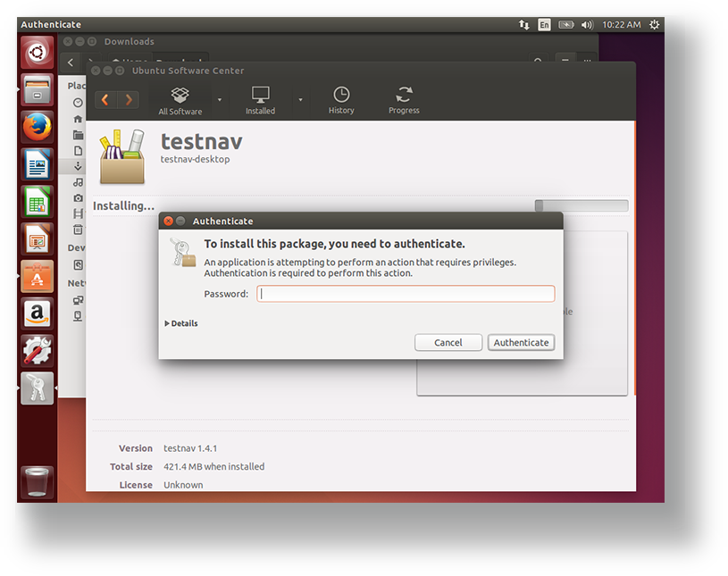728x576 pixels.
Task: Close the Authenticate dialog window
Action: click(169, 221)
